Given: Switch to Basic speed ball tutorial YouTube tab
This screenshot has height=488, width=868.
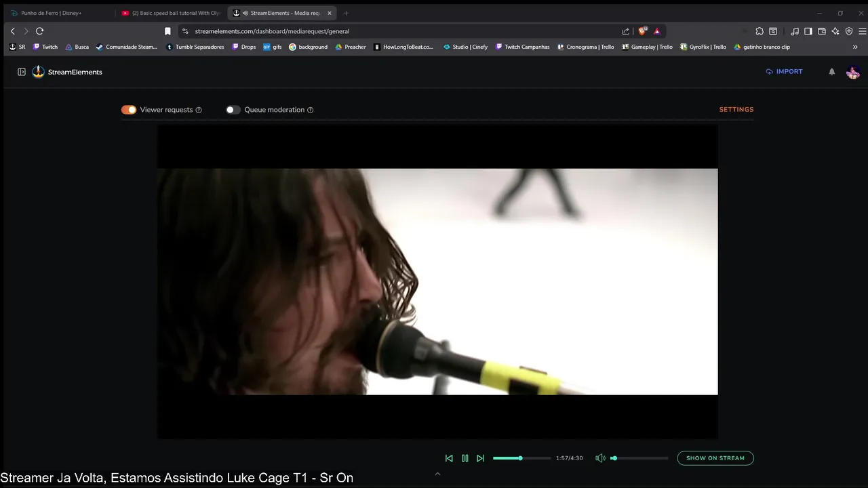Looking at the screenshot, I should click(171, 13).
